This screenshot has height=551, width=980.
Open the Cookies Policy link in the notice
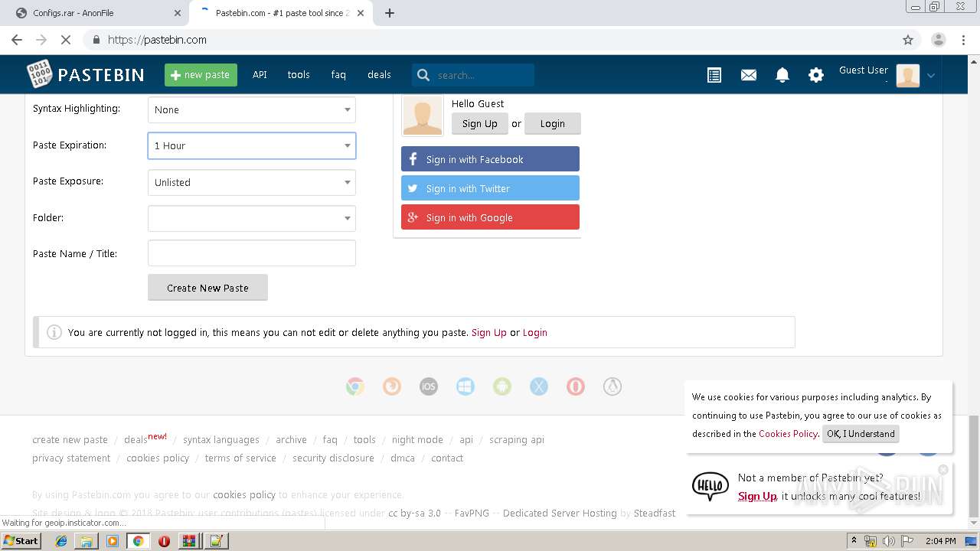788,434
